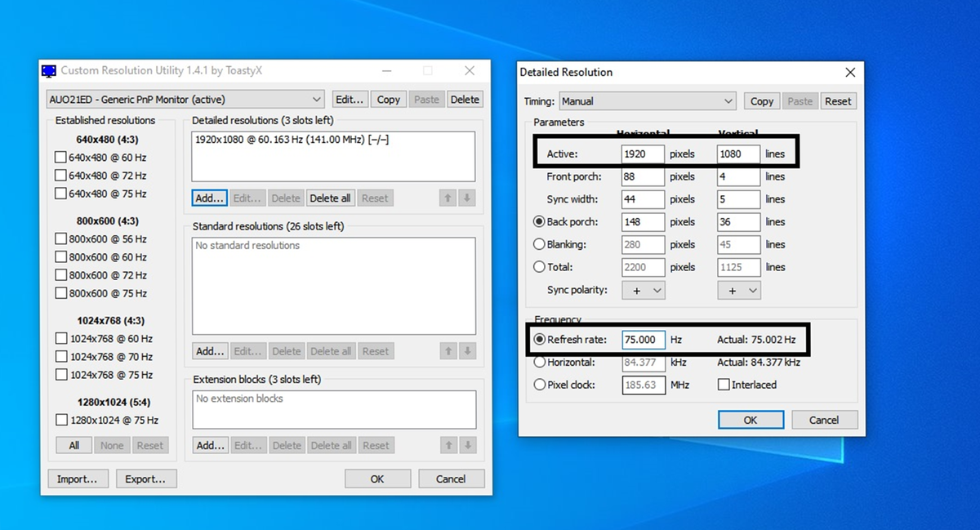The height and width of the screenshot is (530, 980).
Task: Click Cancel in Detailed Resolution dialog
Action: (x=824, y=420)
